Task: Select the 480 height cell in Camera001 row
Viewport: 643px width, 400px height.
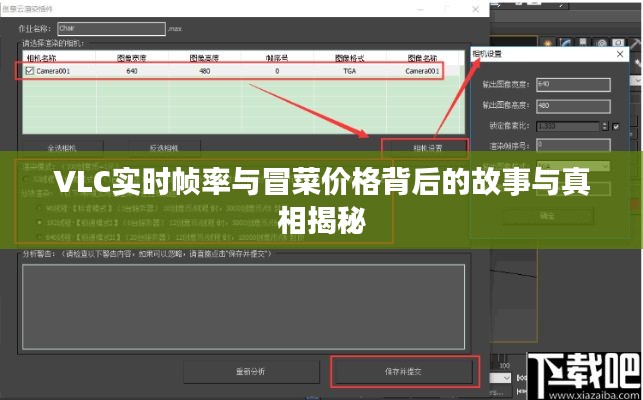Action: (x=205, y=71)
